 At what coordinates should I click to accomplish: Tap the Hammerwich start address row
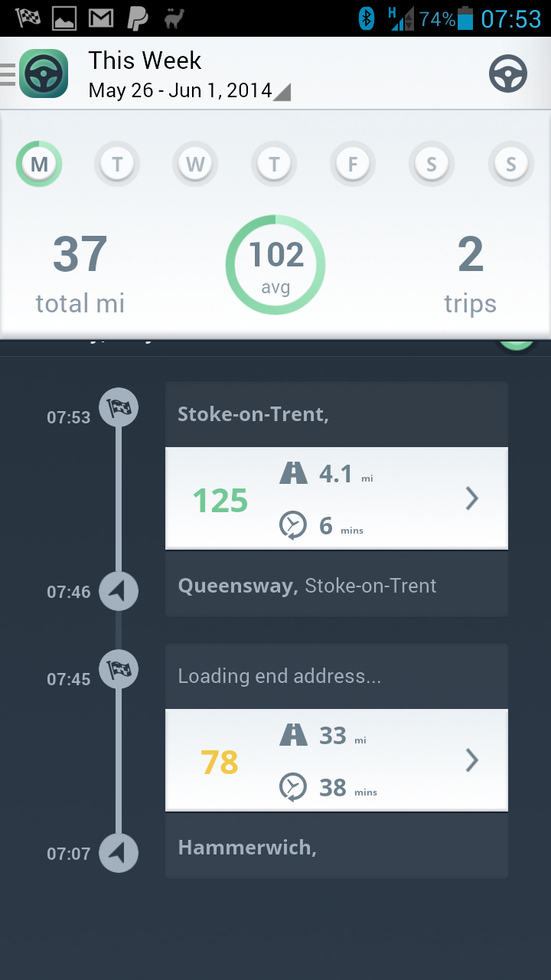tap(336, 847)
